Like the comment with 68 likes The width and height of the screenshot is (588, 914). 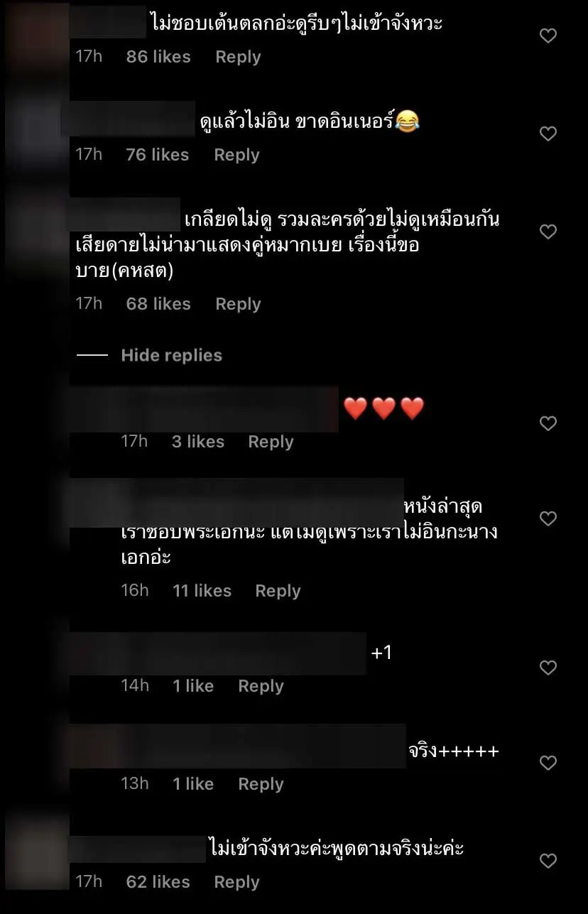pos(548,232)
